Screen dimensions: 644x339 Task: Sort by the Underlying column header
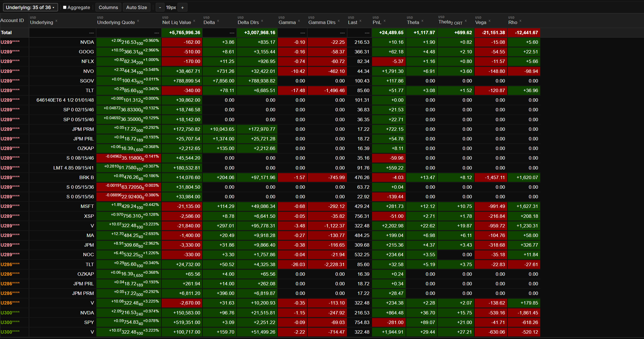point(42,22)
